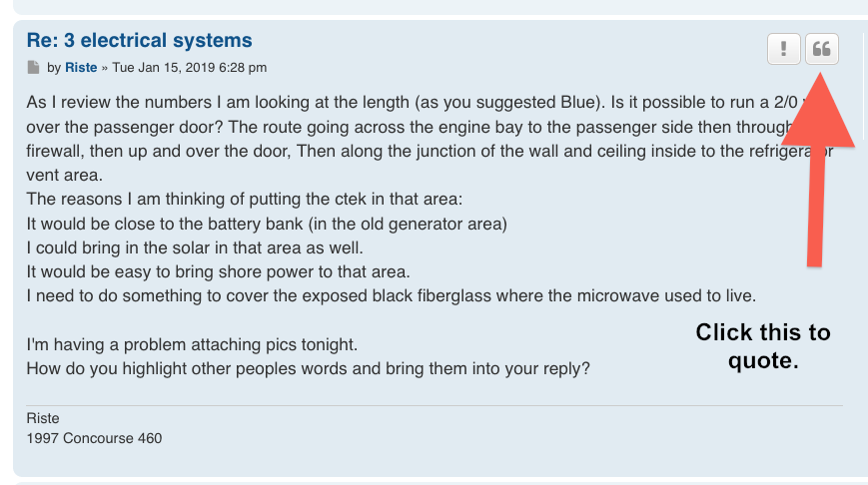Viewport: 868px width, 485px height.
Task: Click the post document icon beside author
Action: [33, 68]
